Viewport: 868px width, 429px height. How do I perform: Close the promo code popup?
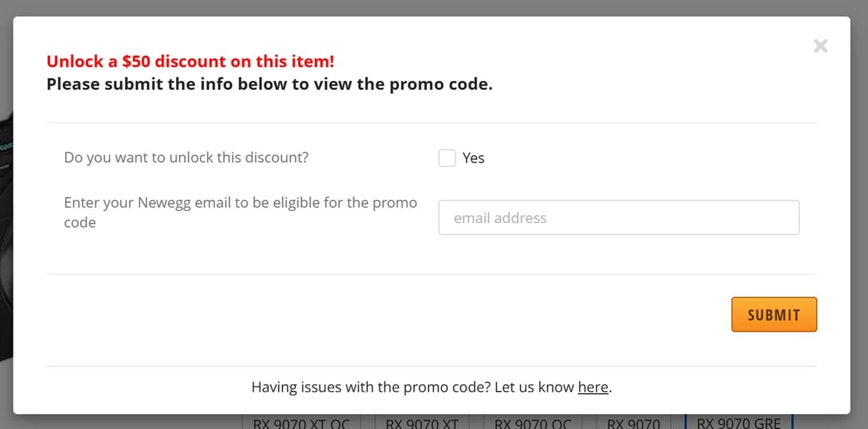(821, 46)
